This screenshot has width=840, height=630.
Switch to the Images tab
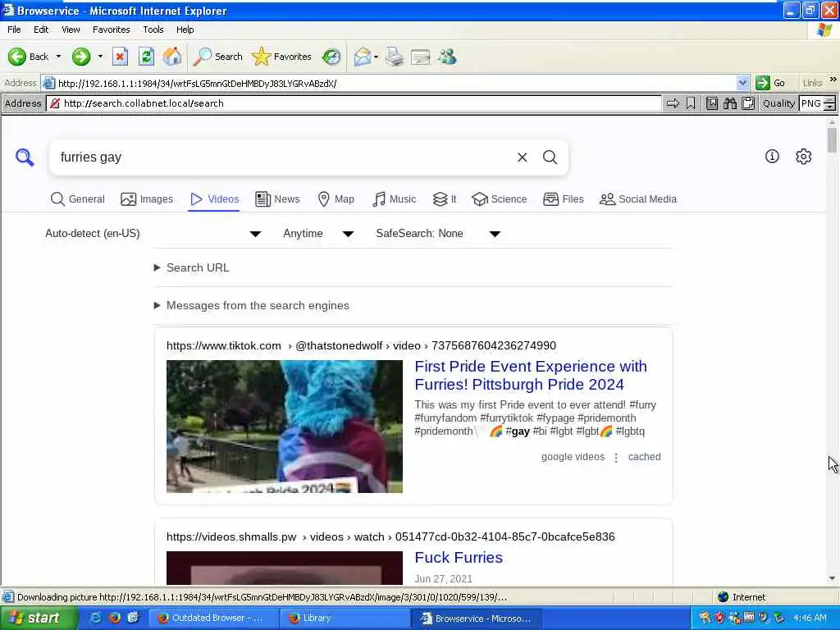147,199
